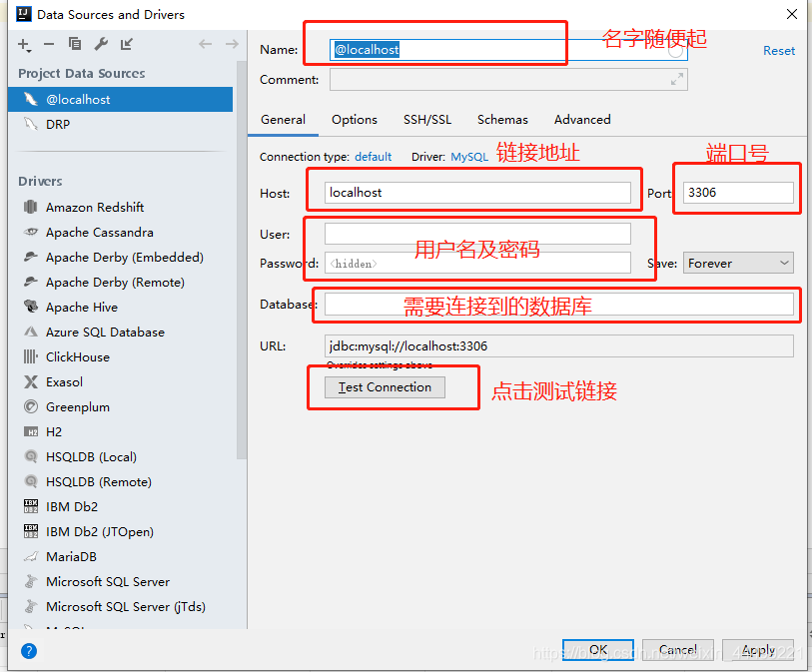This screenshot has width=812, height=672.
Task: Click the Apache Hive bee icon
Action: tap(31, 307)
